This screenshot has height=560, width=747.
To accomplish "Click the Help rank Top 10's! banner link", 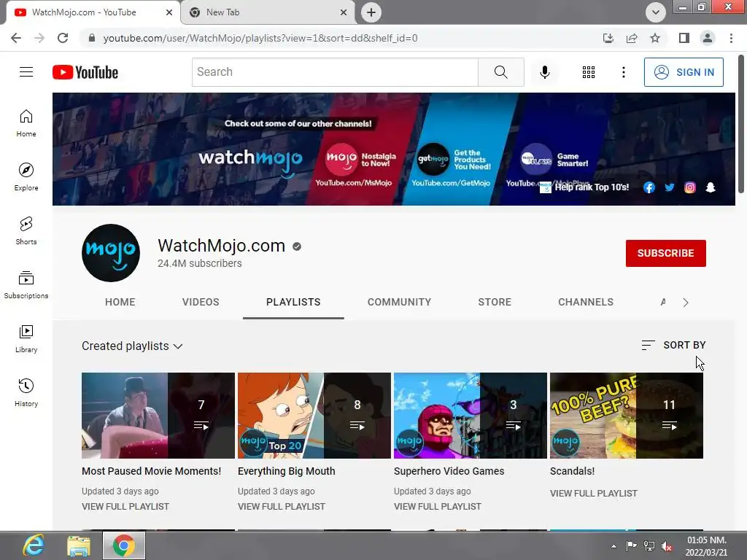I will pos(585,187).
